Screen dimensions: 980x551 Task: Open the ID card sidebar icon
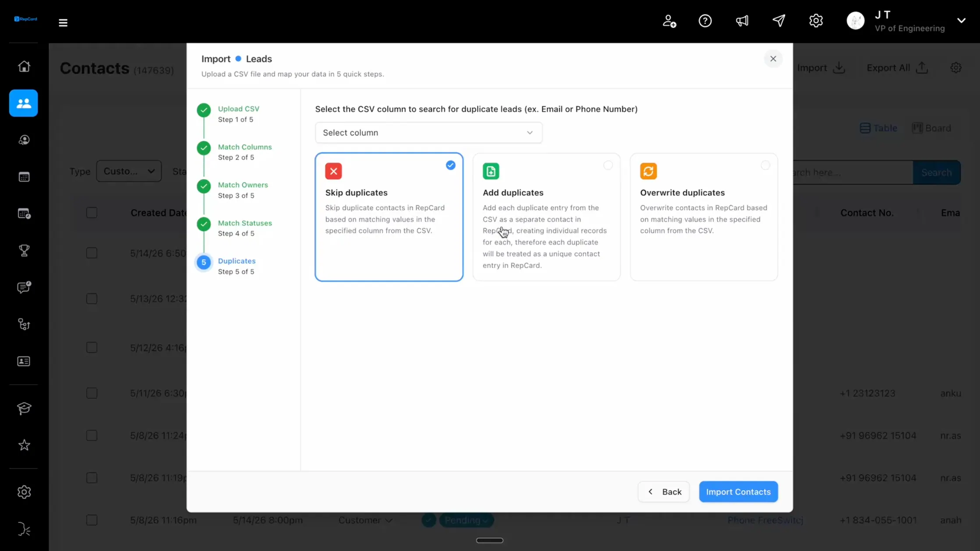click(x=24, y=361)
